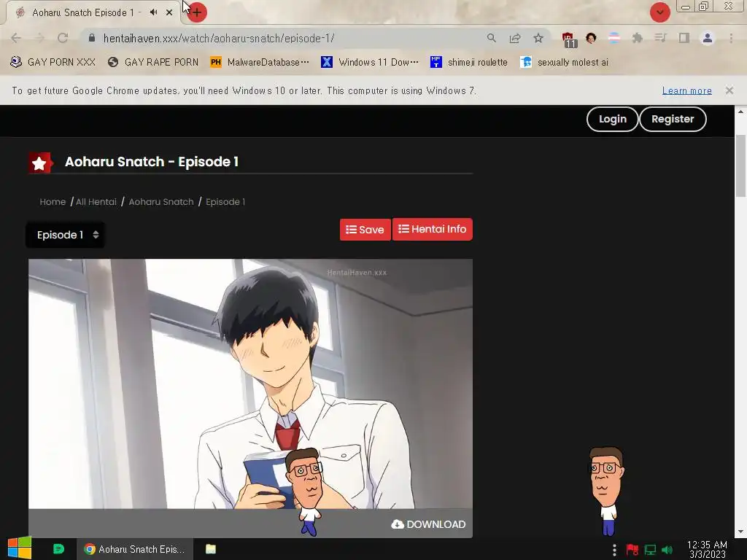
Task: Click the video player frame
Action: (x=251, y=384)
